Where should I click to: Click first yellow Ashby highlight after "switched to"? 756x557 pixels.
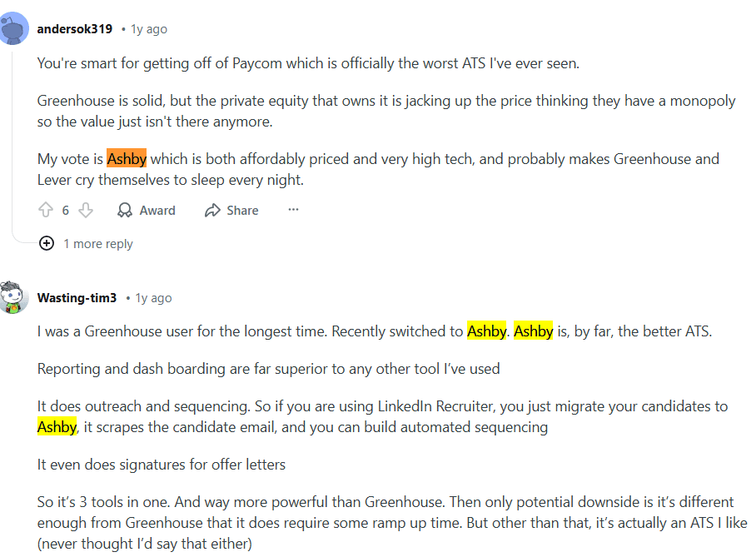point(487,331)
